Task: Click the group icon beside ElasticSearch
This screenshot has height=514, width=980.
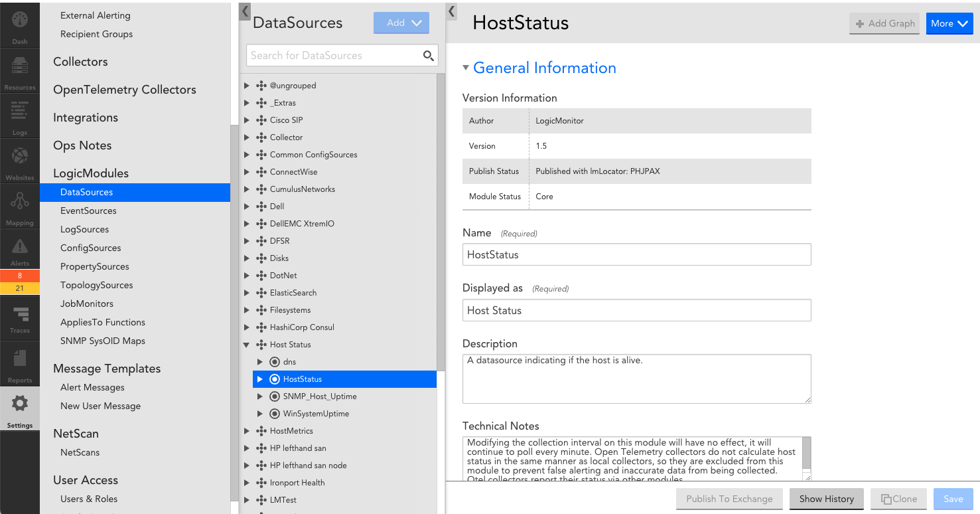Action: click(261, 293)
